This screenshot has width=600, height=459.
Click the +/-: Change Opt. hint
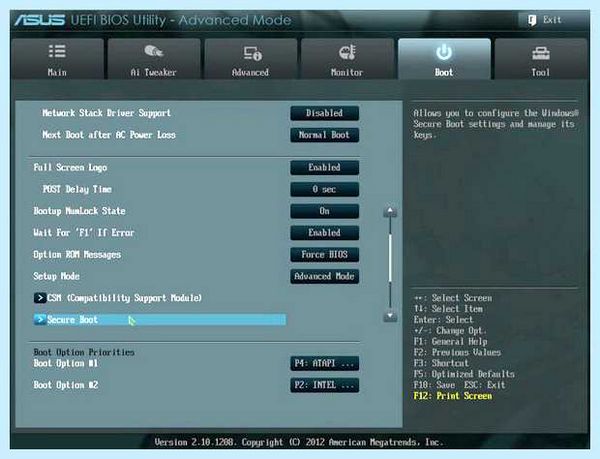[x=450, y=330]
